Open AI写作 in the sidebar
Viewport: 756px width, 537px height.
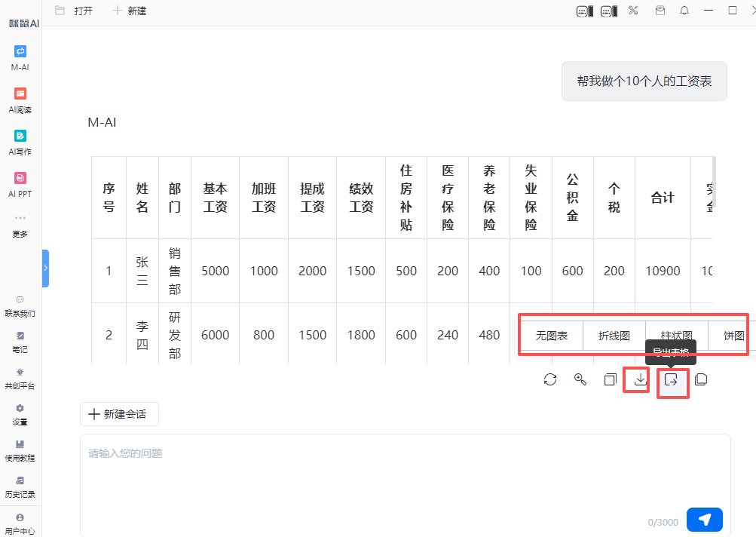(20, 142)
